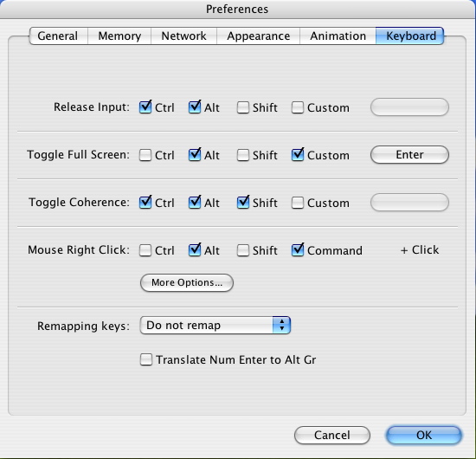The image size is (476, 459).
Task: Confirm preferences with OK
Action: pyautogui.click(x=424, y=435)
